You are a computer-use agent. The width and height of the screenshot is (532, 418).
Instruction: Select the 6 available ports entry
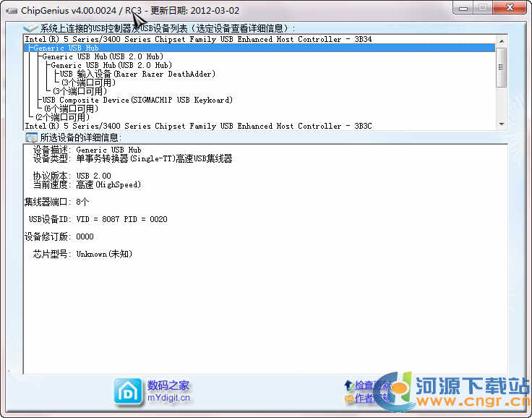70,109
